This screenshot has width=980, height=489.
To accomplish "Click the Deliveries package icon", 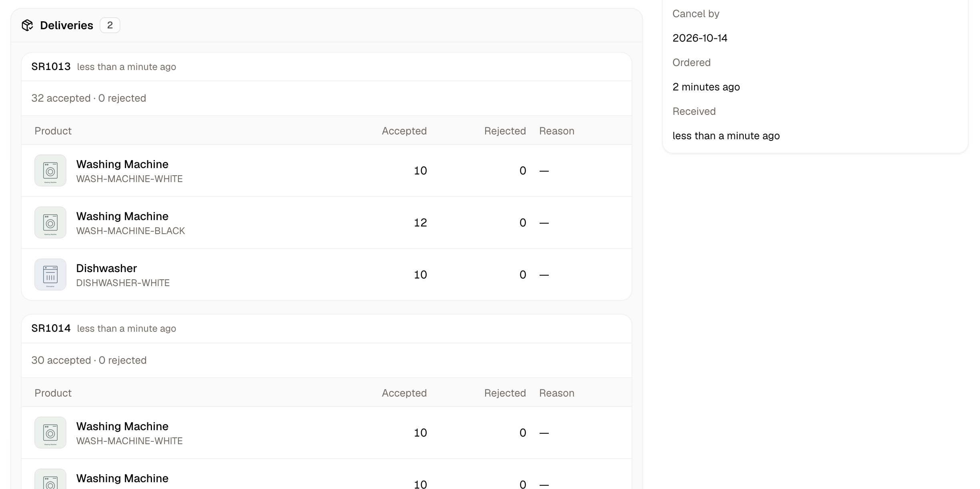I will coord(27,25).
